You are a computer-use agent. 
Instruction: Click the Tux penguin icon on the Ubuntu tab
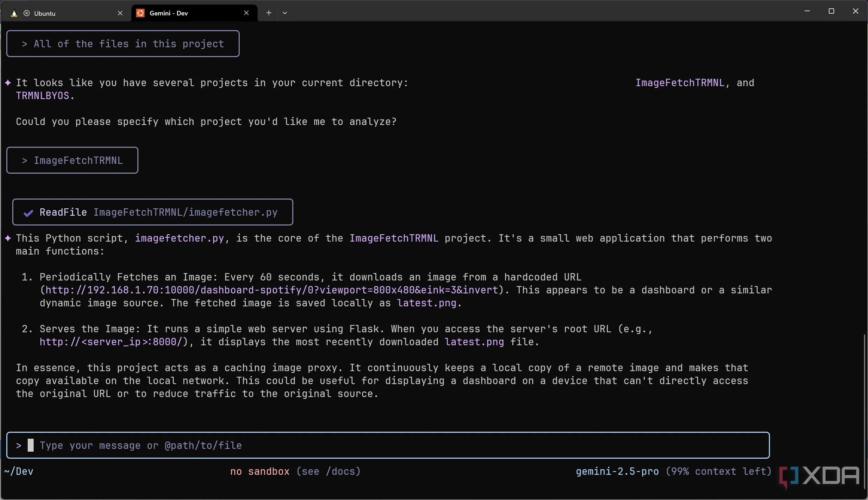[x=14, y=13]
